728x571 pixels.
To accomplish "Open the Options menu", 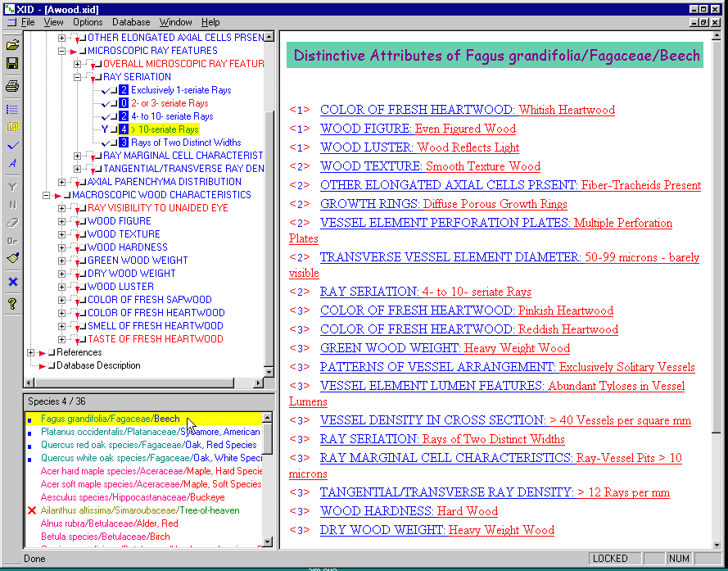I will pos(88,22).
